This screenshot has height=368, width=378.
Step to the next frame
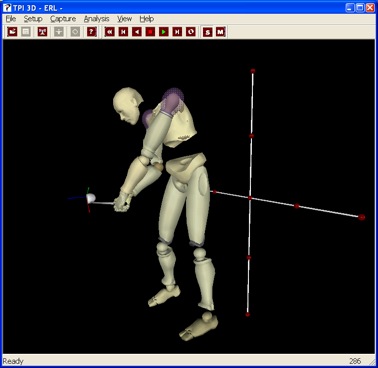[x=177, y=32]
